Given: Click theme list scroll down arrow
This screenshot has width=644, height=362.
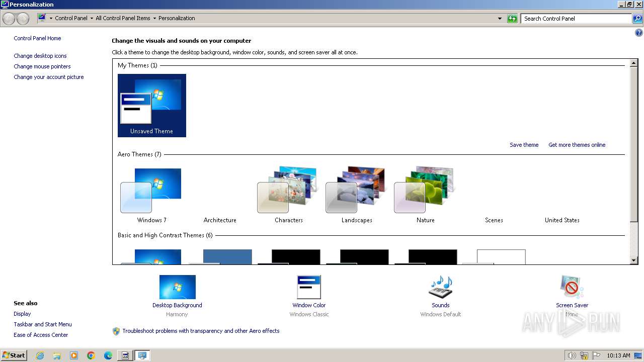Looking at the screenshot, I should pyautogui.click(x=634, y=260).
